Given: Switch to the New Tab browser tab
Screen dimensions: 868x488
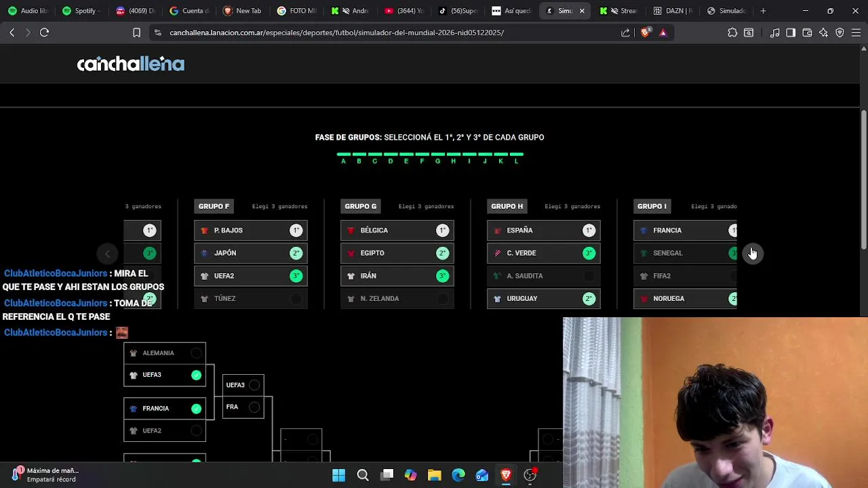Looking at the screenshot, I should (243, 11).
